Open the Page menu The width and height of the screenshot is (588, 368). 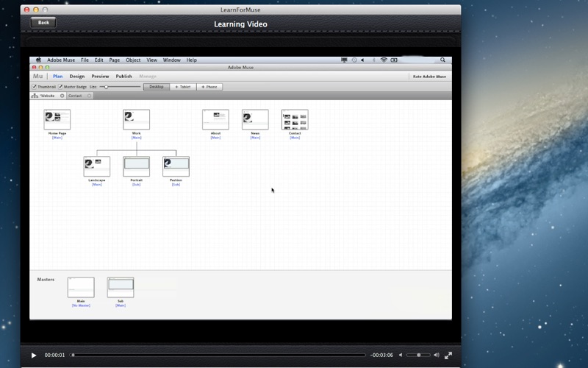(x=115, y=60)
